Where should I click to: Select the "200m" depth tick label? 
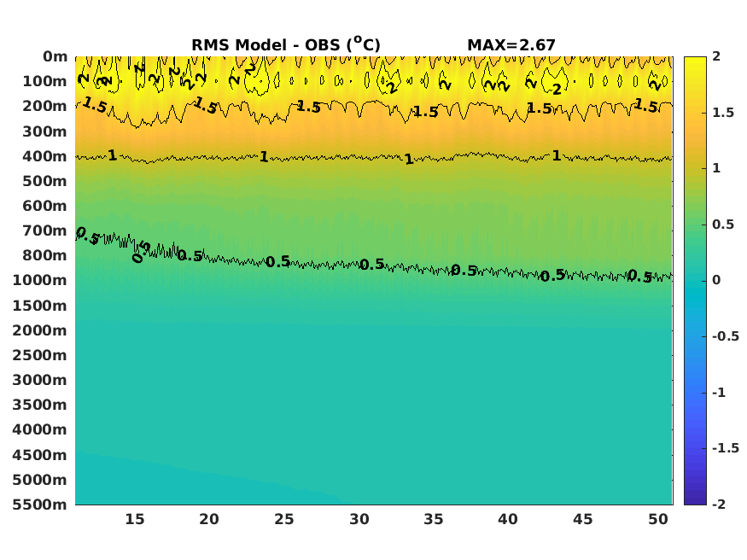[x=44, y=106]
